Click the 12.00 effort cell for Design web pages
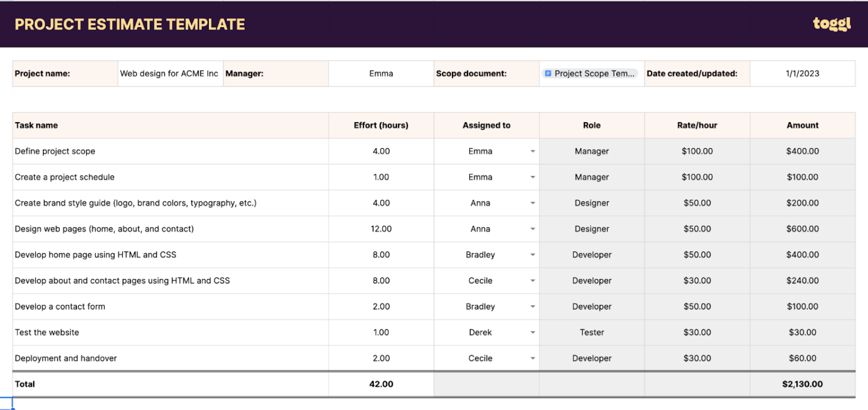This screenshot has height=410, width=868. coord(381,229)
